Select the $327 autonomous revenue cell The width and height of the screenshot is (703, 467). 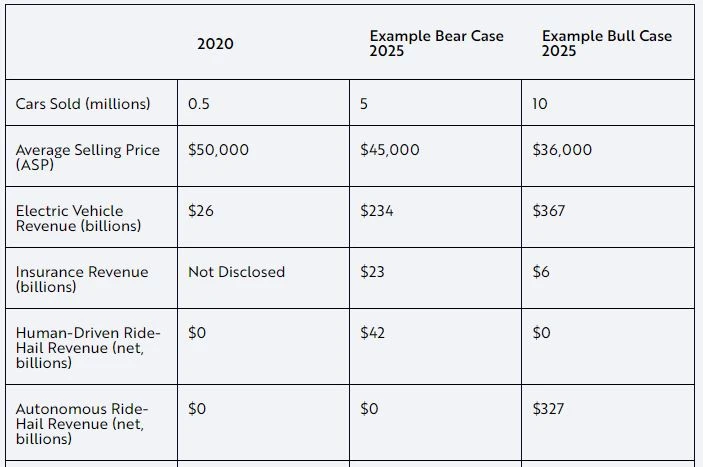click(549, 409)
